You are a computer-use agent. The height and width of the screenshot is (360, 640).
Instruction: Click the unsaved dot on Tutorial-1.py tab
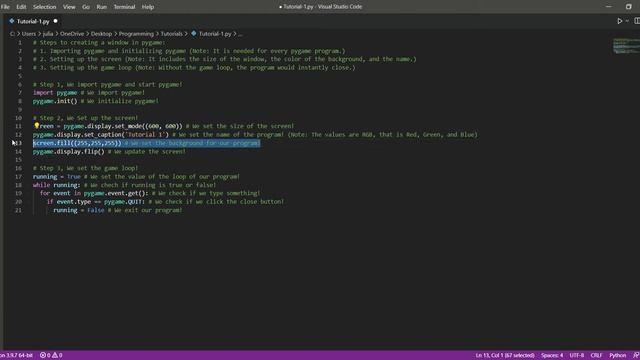[x=56, y=21]
